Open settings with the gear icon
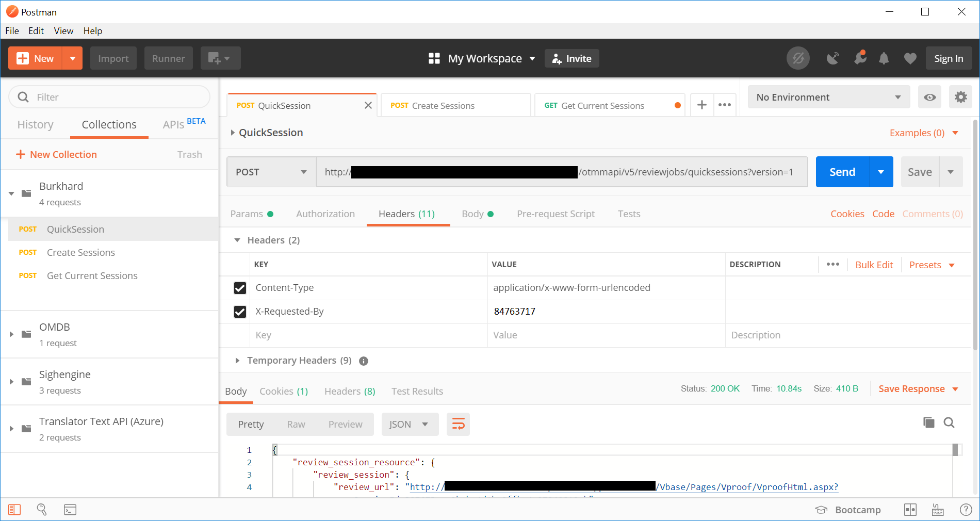 (960, 97)
